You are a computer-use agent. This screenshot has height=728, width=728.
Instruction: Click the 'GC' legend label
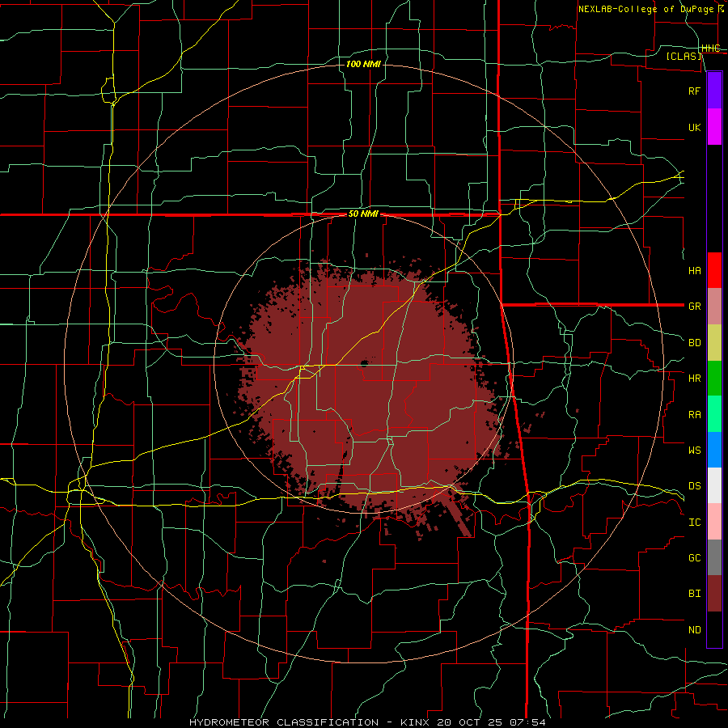tap(694, 558)
